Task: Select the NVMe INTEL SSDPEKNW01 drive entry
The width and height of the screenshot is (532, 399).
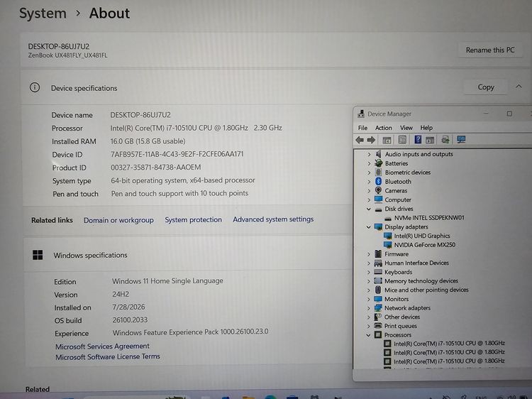Action: tap(429, 218)
